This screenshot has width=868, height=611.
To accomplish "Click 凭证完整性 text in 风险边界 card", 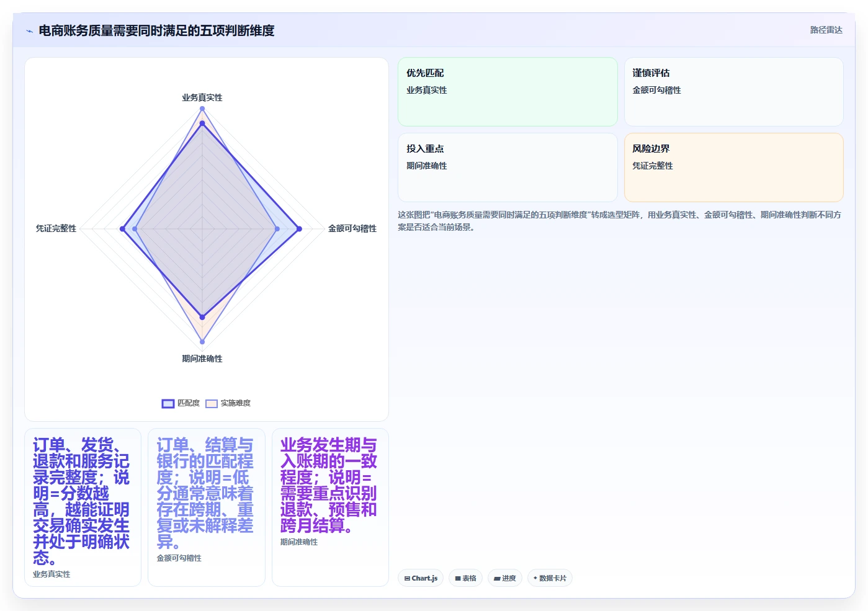I will tap(653, 166).
